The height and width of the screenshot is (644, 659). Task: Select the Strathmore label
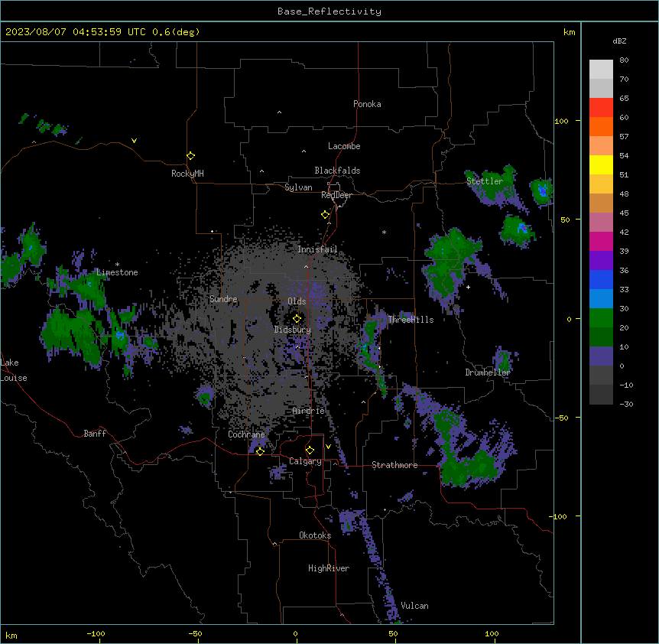point(394,465)
